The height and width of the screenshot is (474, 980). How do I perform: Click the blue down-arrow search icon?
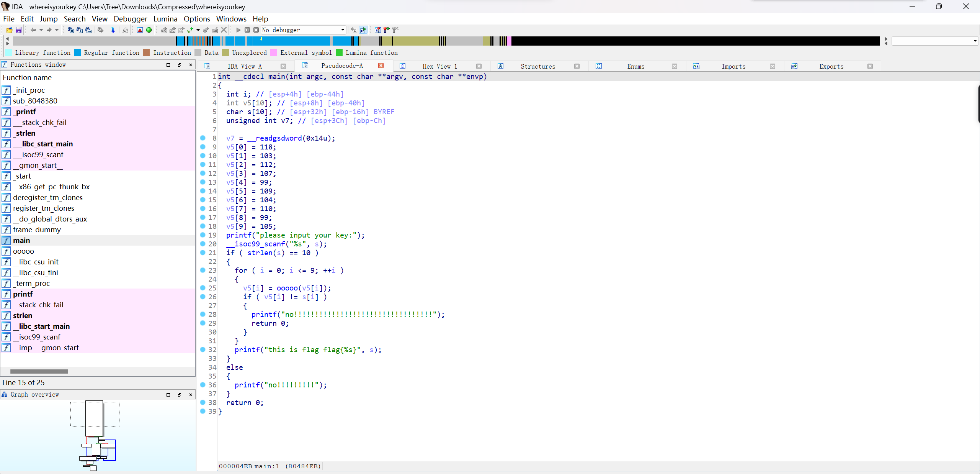[113, 30]
